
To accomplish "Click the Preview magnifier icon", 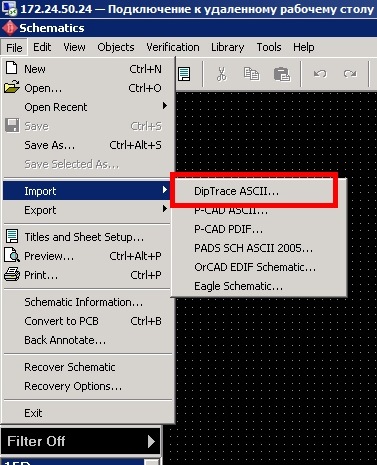I will [x=12, y=255].
